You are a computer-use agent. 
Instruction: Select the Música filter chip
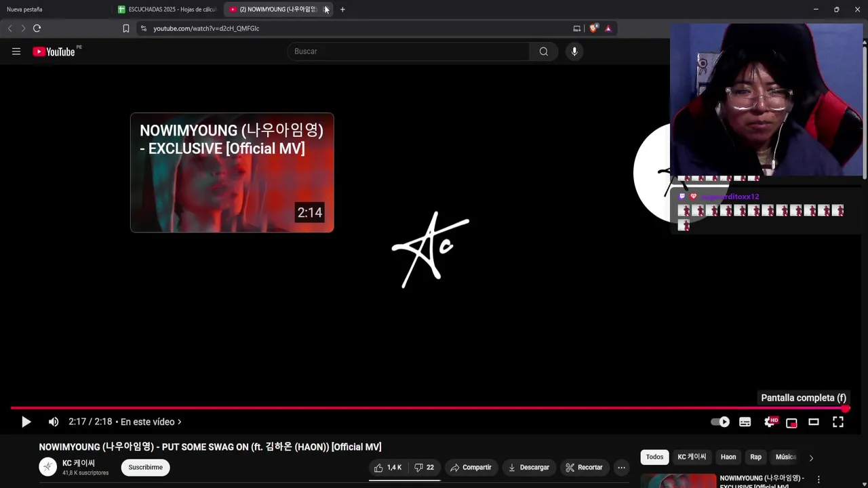(x=785, y=457)
